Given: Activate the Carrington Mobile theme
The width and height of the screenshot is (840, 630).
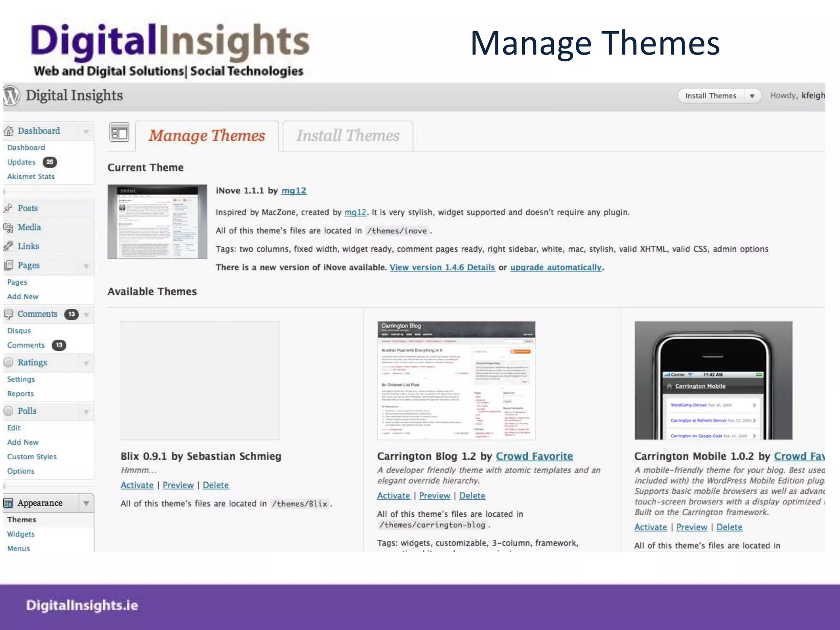Looking at the screenshot, I should [651, 527].
